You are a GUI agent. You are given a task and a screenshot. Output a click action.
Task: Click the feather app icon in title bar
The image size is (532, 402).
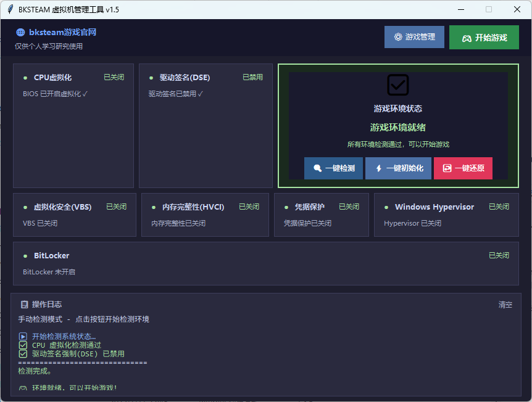coord(10,9)
